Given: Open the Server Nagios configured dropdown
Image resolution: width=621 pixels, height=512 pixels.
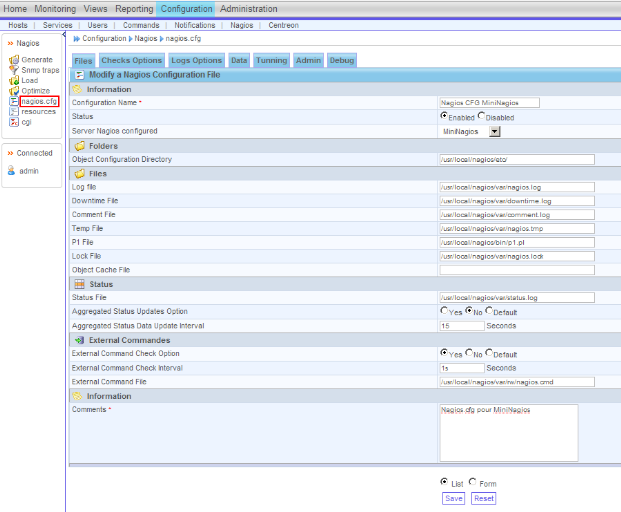Looking at the screenshot, I should point(494,131).
